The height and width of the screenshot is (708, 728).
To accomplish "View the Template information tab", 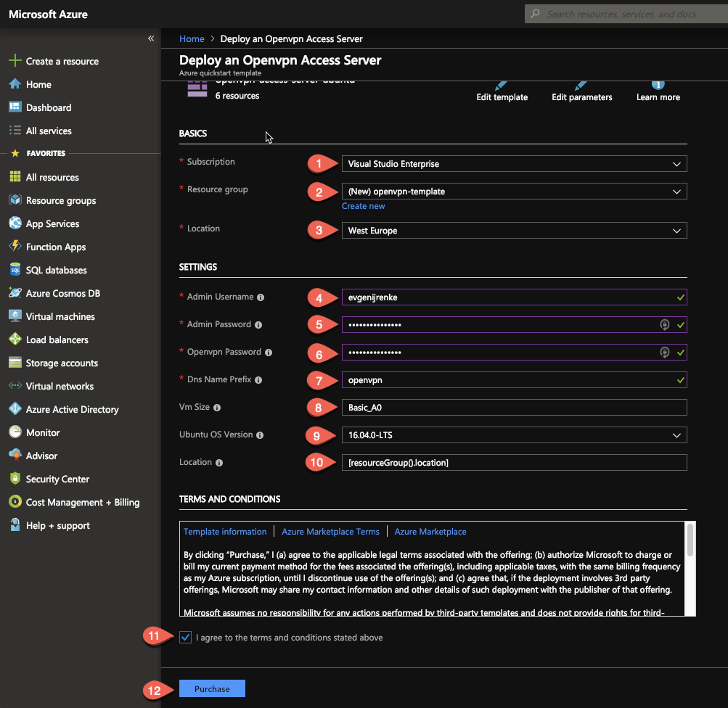I will coord(225,531).
